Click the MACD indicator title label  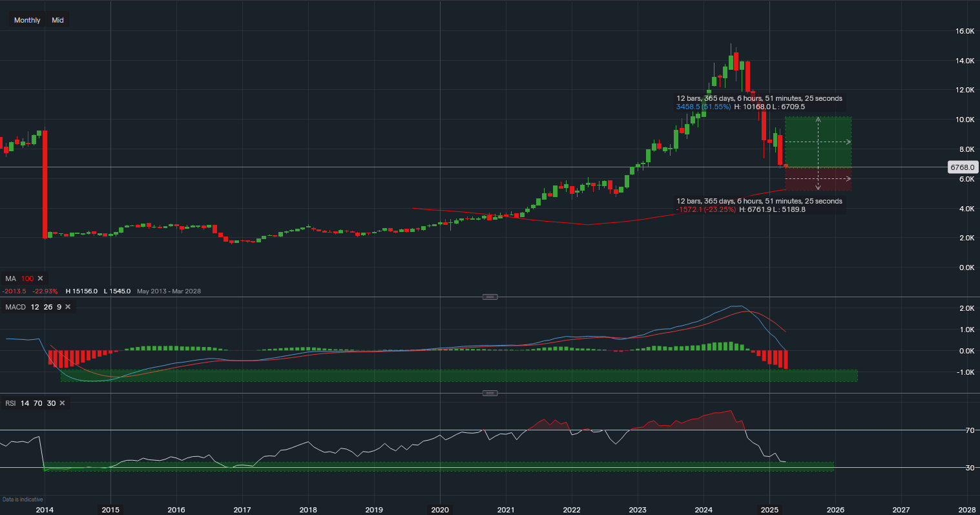pyautogui.click(x=16, y=307)
